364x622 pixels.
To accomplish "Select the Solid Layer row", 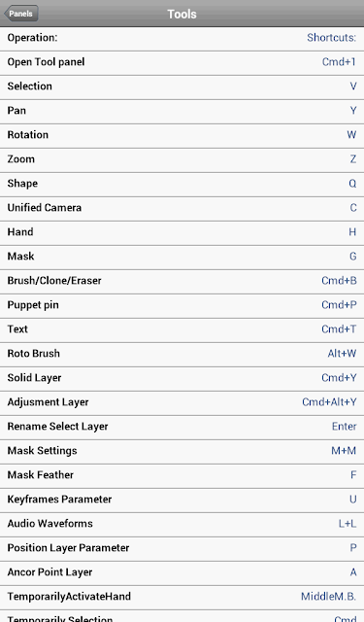I will point(182,378).
